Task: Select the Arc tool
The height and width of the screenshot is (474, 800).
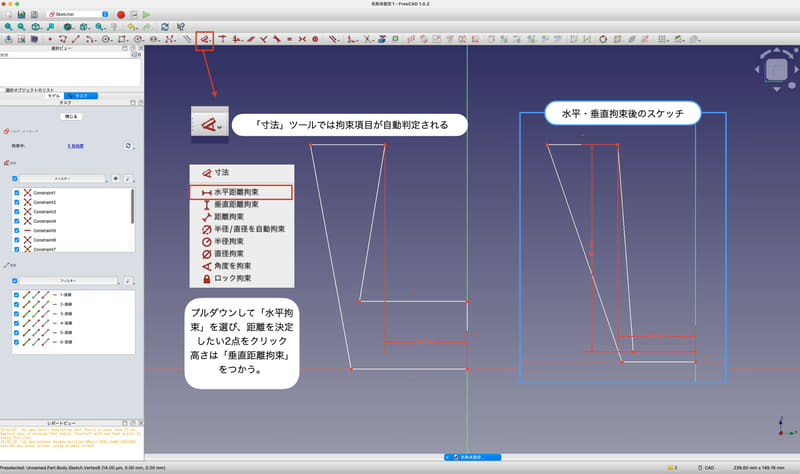Action: click(90, 39)
